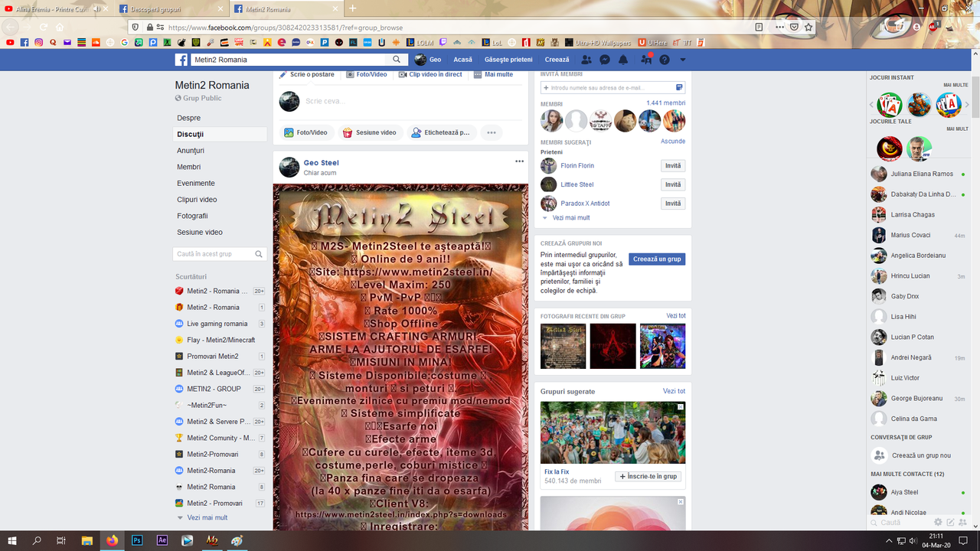Open the Promovari Metin2 shortcut
980x551 pixels.
click(213, 356)
